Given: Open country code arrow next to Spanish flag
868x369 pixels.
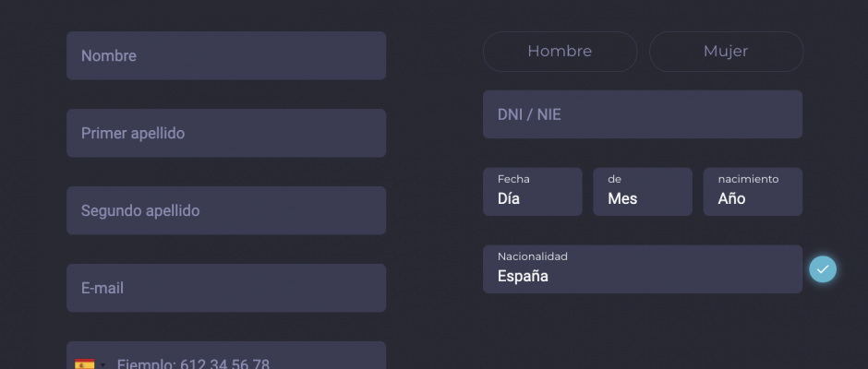Looking at the screenshot, I should pos(103,365).
